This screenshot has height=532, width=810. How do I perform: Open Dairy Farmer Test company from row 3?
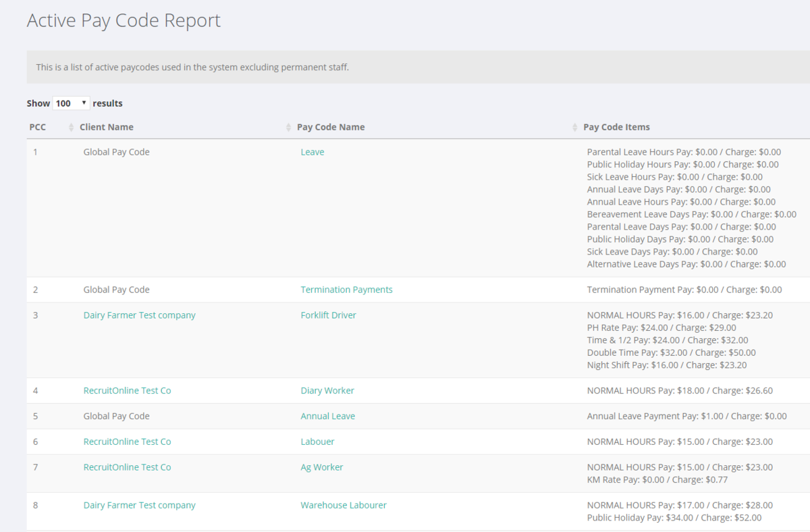click(139, 315)
